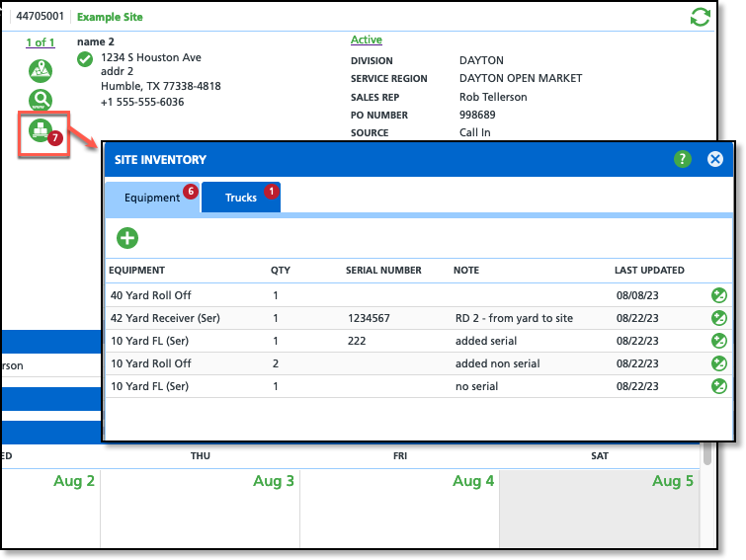This screenshot has width=746, height=560.
Task: Click the 08/08/23 last updated date
Action: pyautogui.click(x=637, y=295)
